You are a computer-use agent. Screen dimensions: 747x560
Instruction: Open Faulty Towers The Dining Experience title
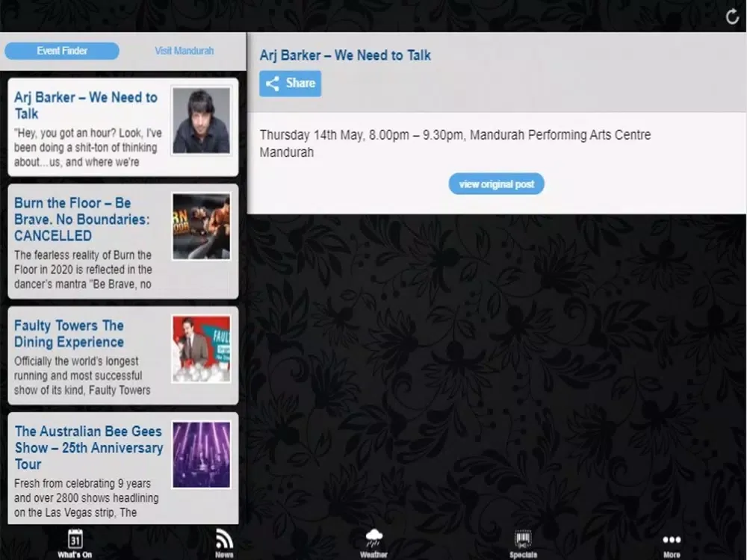tap(69, 334)
